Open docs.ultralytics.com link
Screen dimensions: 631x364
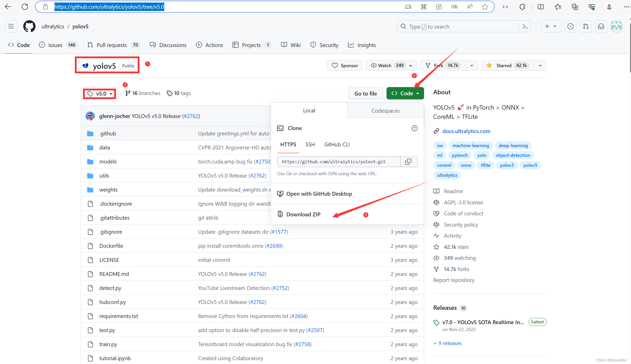[466, 131]
